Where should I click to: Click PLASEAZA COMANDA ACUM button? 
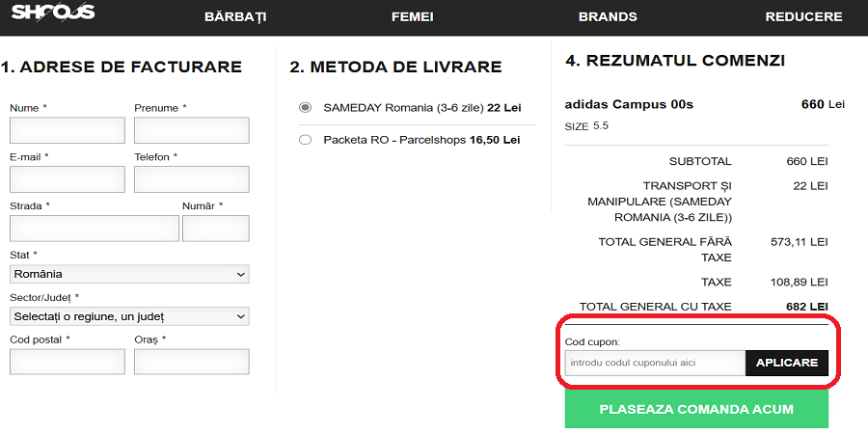pos(696,409)
